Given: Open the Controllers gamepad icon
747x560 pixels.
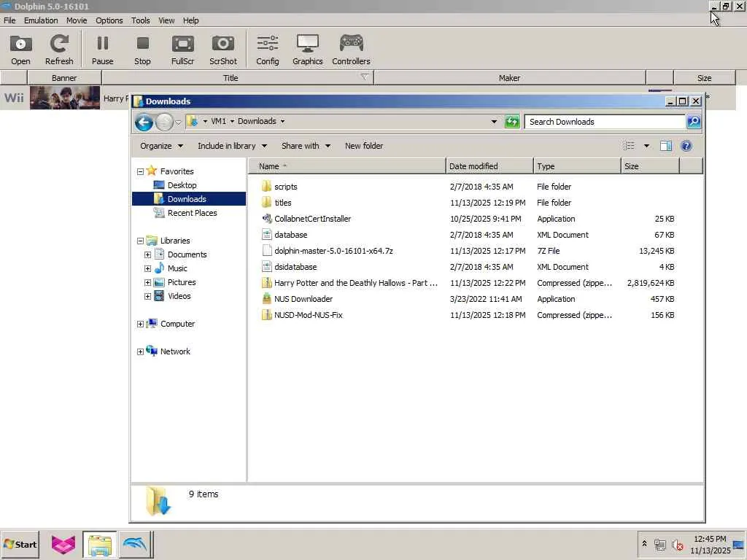Looking at the screenshot, I should click(x=351, y=44).
